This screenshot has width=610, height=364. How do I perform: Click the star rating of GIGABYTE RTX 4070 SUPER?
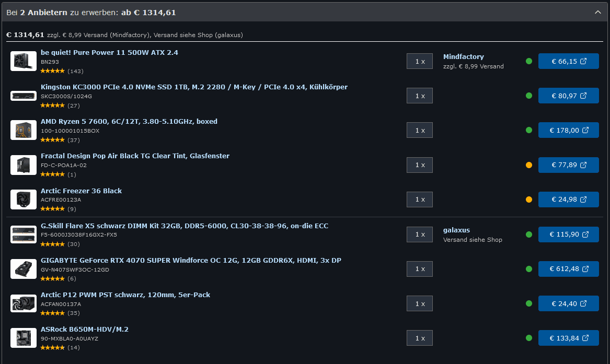tap(52, 278)
